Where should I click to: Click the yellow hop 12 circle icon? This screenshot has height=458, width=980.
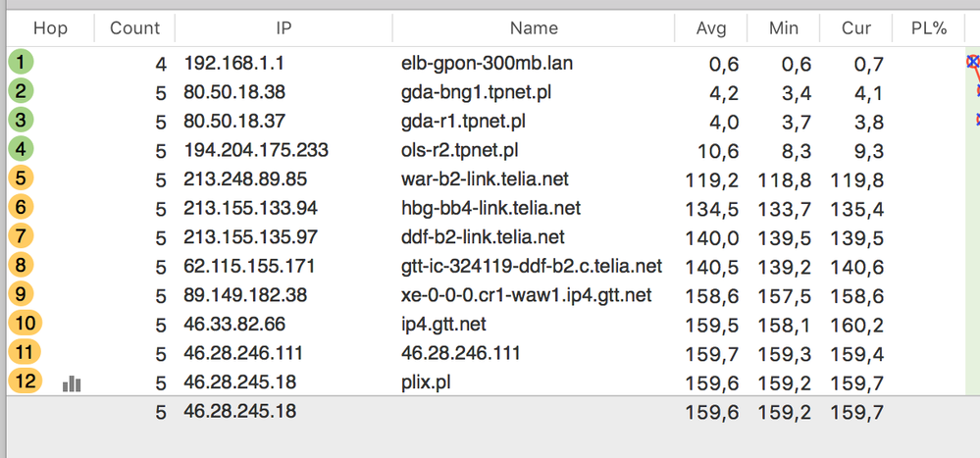(25, 381)
